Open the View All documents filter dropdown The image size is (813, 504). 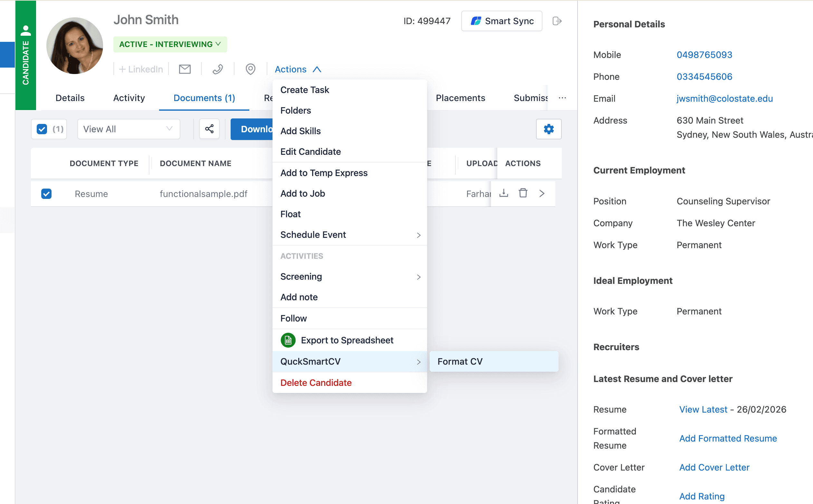tap(129, 129)
